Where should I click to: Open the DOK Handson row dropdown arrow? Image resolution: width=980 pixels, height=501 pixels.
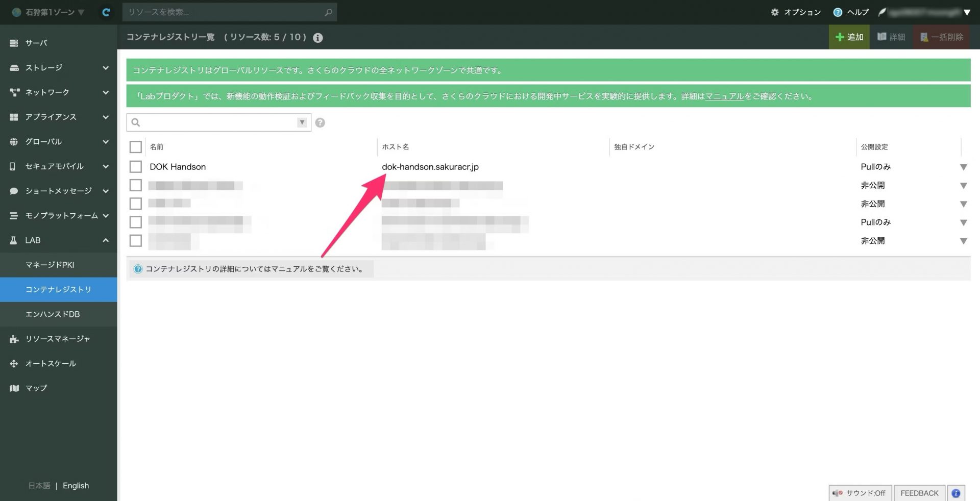tap(963, 167)
